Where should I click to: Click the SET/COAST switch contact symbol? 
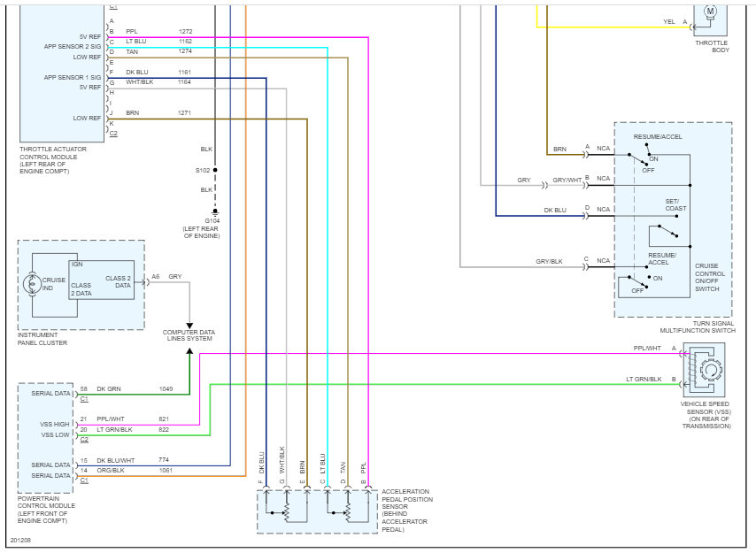[x=668, y=231]
